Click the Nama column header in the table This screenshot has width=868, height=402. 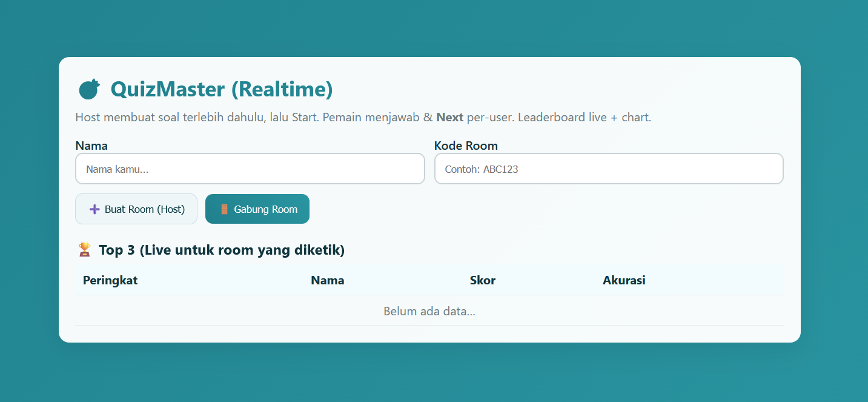[327, 280]
